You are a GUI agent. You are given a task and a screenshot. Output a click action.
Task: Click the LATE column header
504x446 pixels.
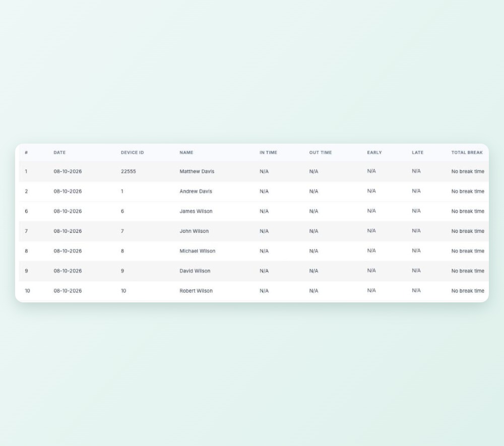[417, 153]
